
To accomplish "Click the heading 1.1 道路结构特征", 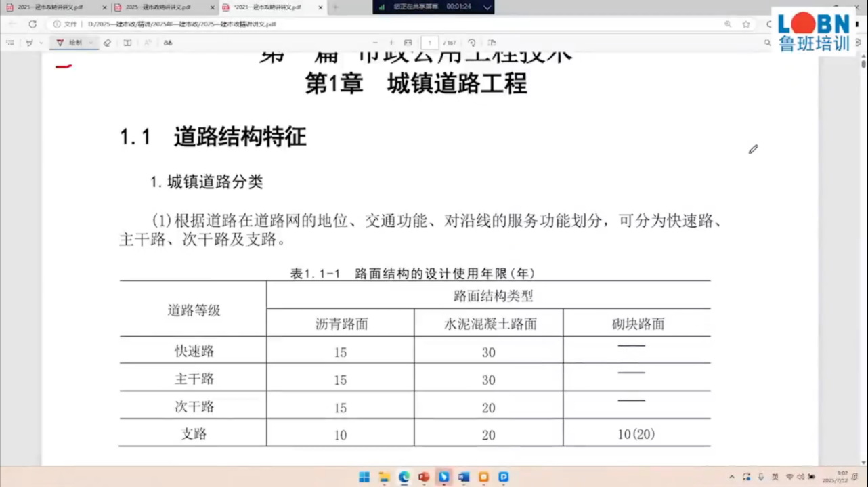I will click(x=213, y=137).
